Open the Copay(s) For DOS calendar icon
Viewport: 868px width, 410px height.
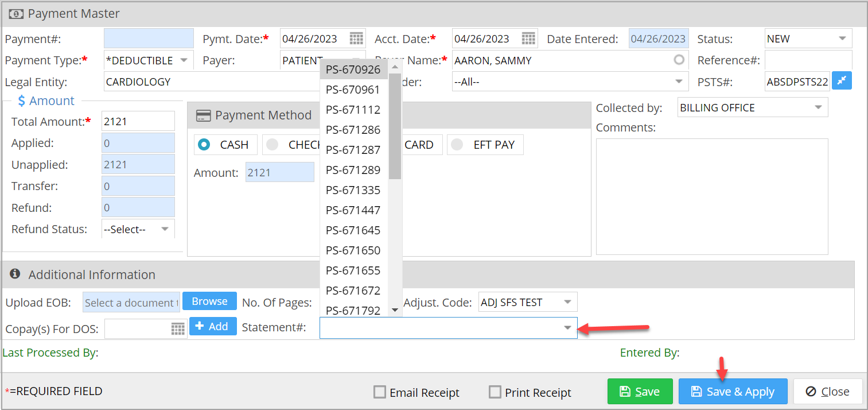(178, 328)
